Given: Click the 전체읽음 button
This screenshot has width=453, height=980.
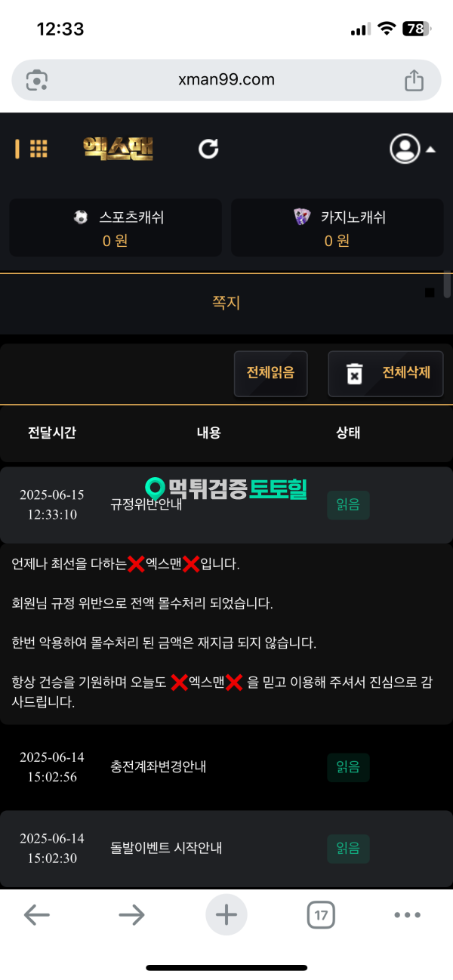Looking at the screenshot, I should (270, 373).
